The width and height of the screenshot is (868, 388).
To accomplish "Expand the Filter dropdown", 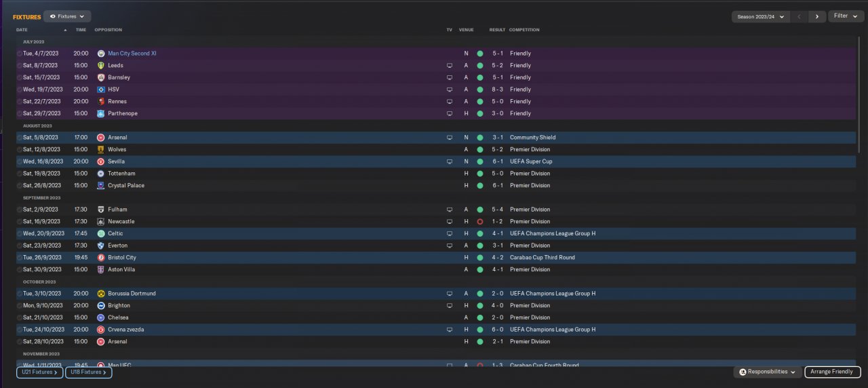I will click(x=845, y=16).
